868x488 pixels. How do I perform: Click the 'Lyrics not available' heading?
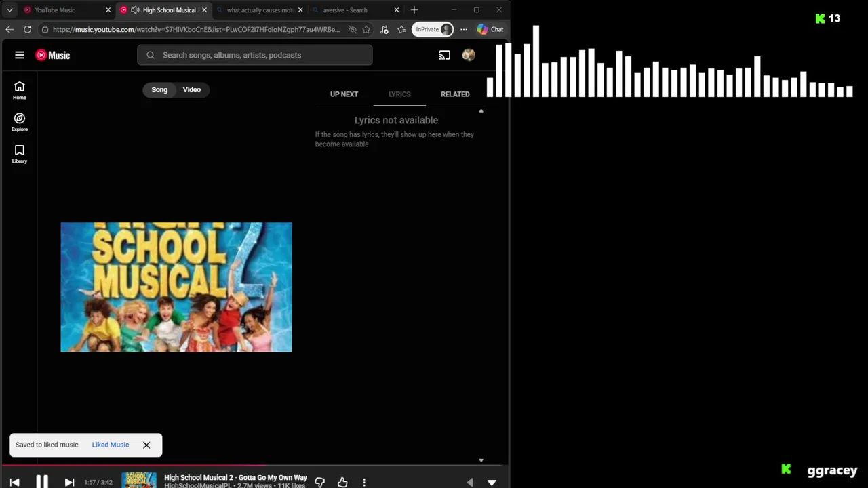396,120
